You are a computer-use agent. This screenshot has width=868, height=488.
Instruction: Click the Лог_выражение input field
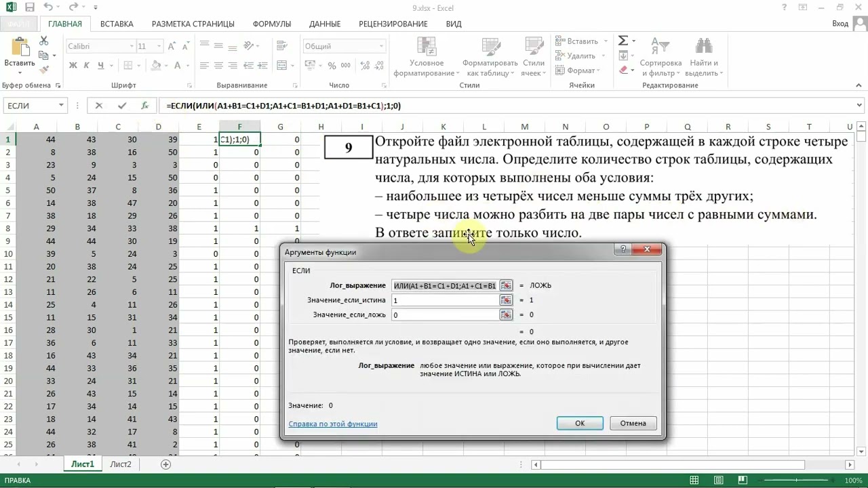(x=445, y=285)
